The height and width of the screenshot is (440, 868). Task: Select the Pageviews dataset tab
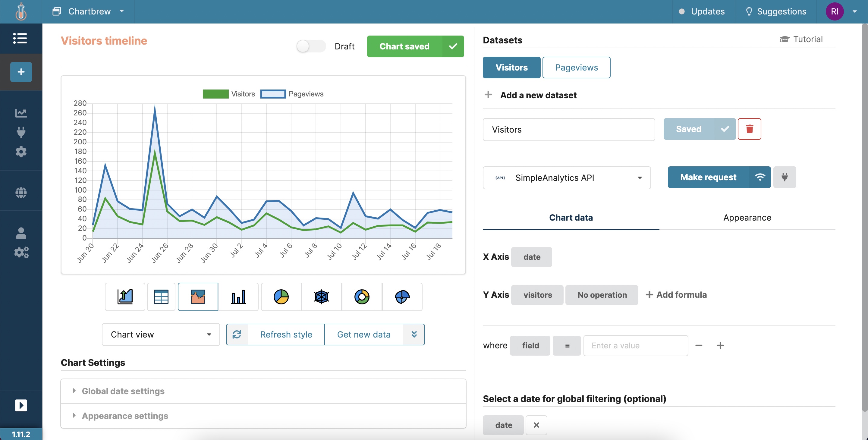576,68
